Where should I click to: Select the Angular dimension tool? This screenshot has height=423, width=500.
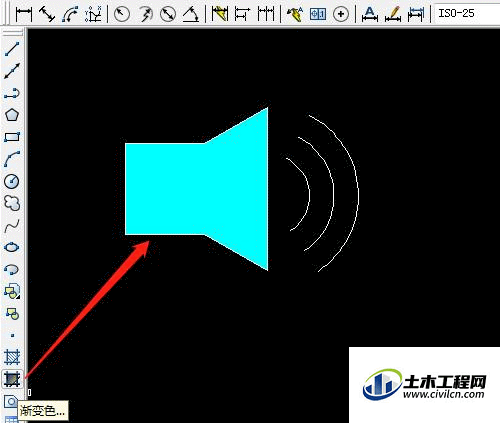coord(191,14)
